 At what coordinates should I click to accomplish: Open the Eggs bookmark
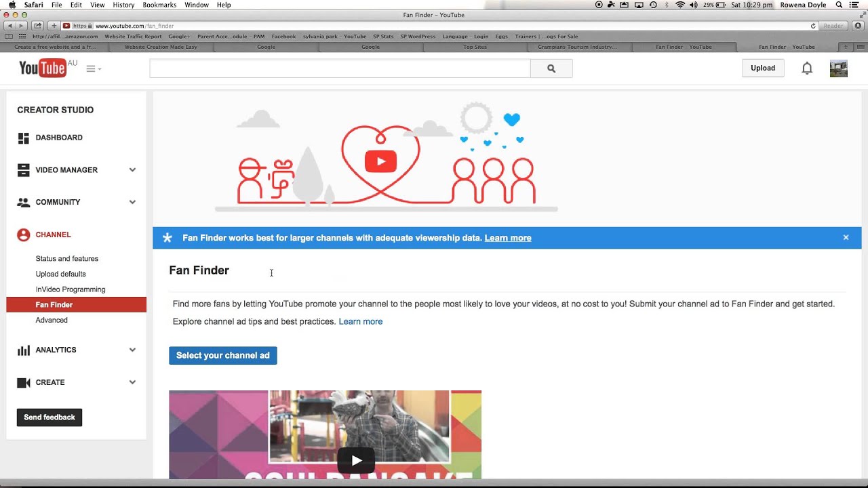[501, 37]
